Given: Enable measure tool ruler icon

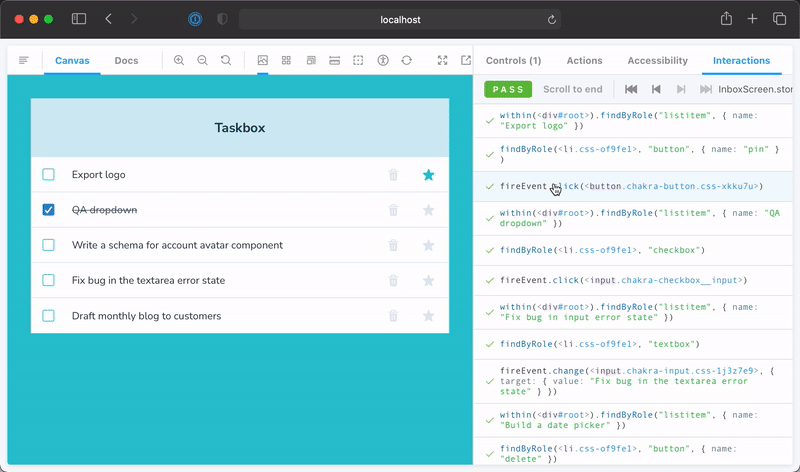Looking at the screenshot, I should click(335, 60).
